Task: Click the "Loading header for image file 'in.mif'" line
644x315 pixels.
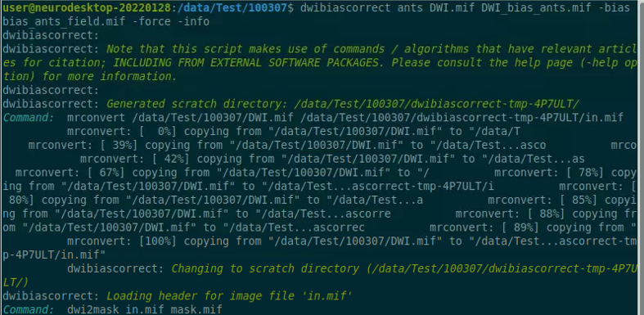Action: [229, 295]
